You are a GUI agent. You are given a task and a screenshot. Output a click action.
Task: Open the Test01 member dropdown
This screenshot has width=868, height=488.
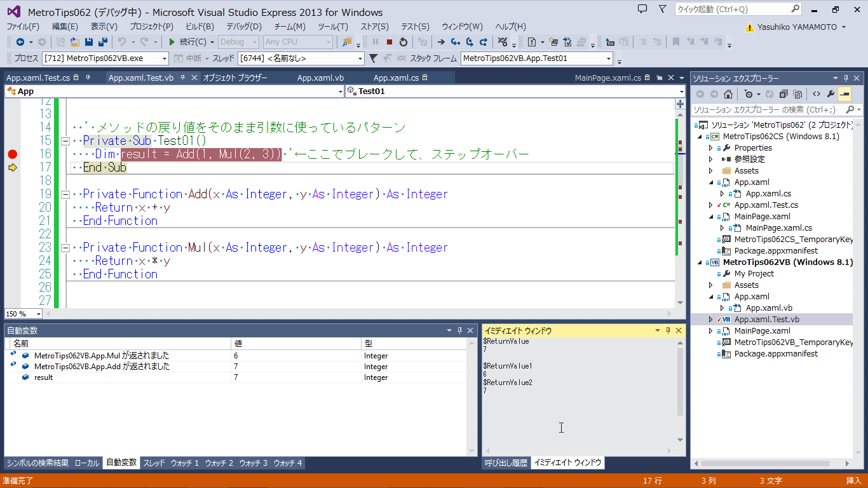(x=681, y=91)
